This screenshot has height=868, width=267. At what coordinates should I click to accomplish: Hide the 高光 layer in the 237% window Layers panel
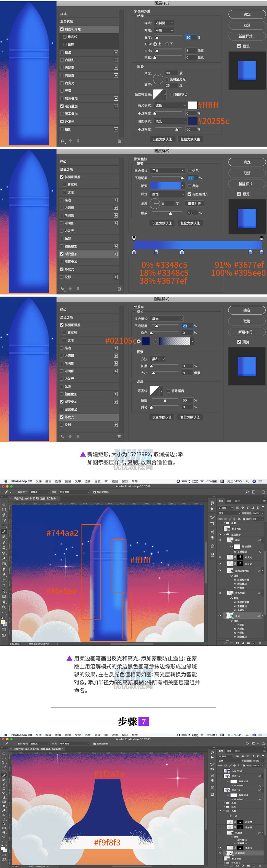click(x=220, y=540)
